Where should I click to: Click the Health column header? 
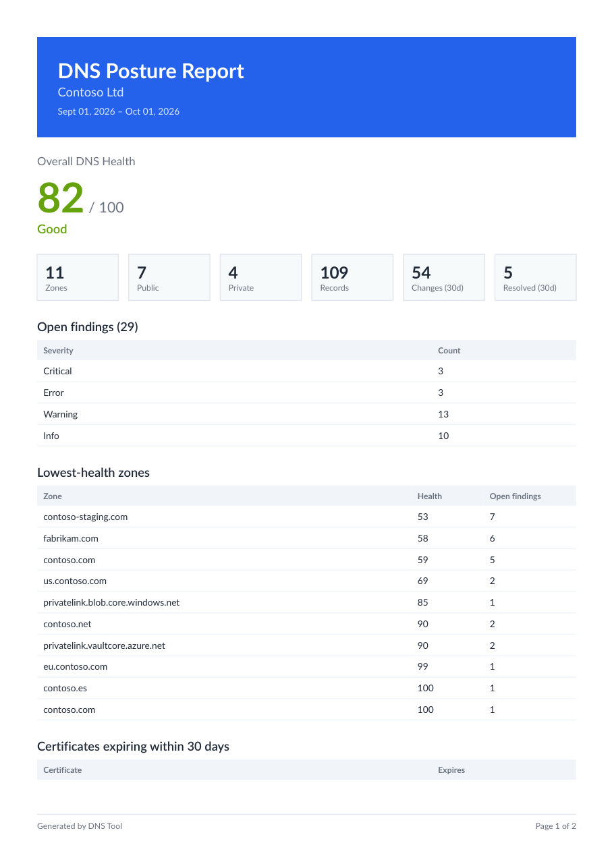430,496
